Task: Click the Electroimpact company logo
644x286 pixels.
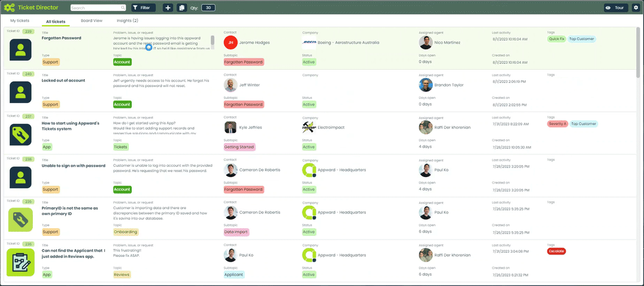Action: click(309, 128)
